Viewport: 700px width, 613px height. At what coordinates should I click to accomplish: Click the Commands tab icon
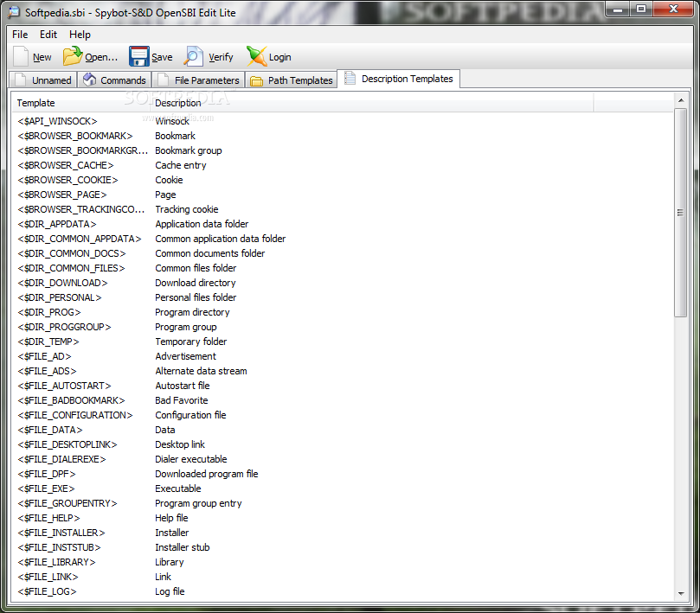[x=90, y=80]
